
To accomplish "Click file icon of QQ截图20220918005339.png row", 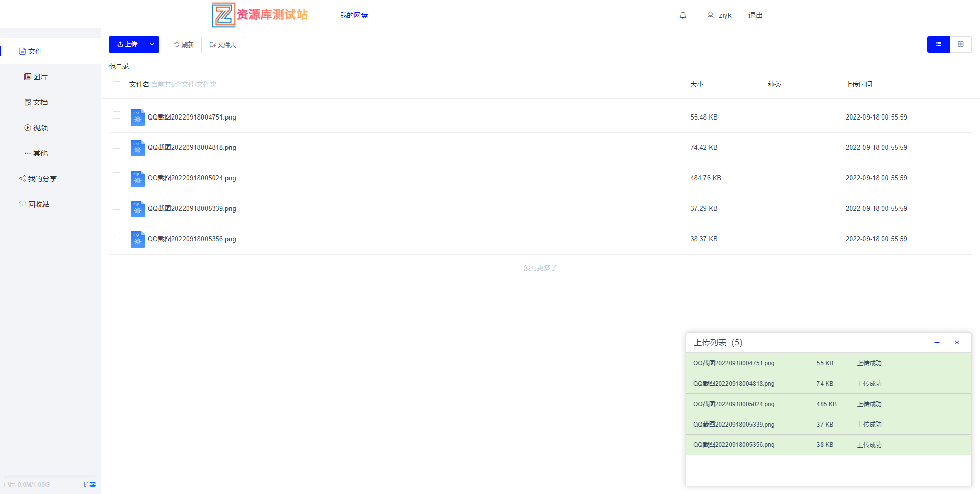I will tap(138, 208).
